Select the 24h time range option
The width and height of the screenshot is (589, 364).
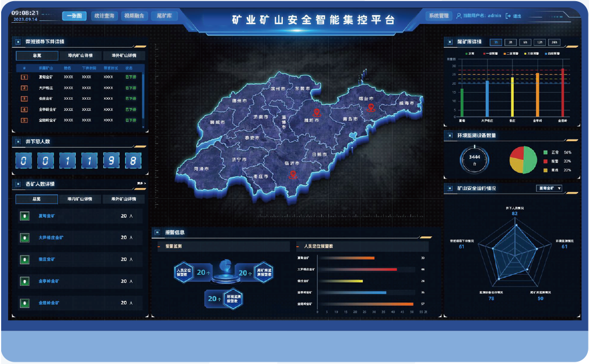[553, 43]
